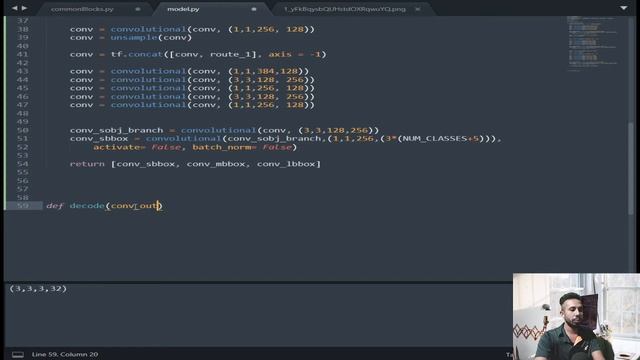Viewport: 640px width, 360px height.
Task: Click "False" after batch_norm
Action: tap(277, 147)
